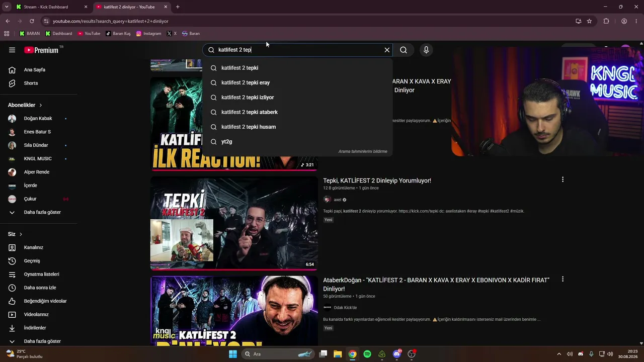The height and width of the screenshot is (362, 644).
Task: Open the Windows Start menu
Action: click(233, 354)
